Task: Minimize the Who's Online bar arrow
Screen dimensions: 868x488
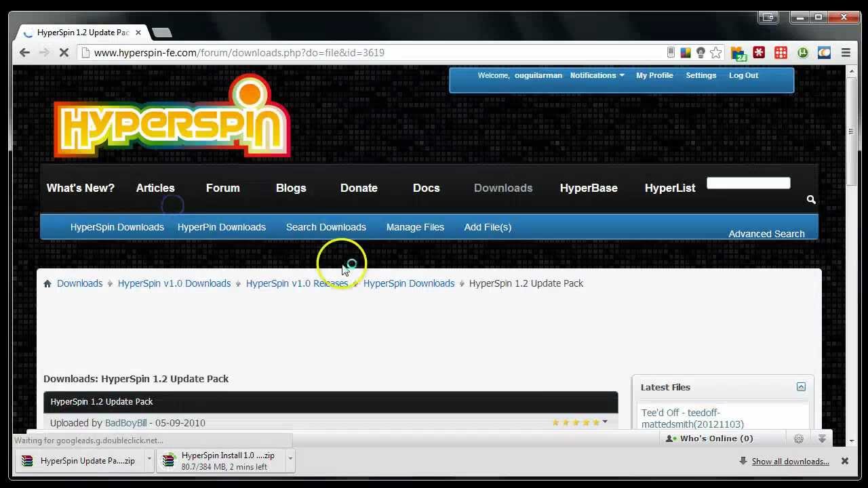Action: click(x=822, y=439)
